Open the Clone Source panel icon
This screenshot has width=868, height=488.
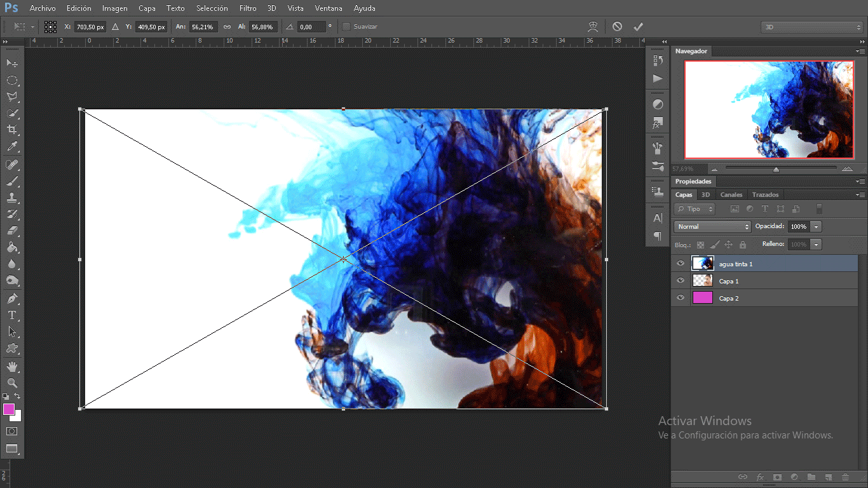click(x=658, y=191)
